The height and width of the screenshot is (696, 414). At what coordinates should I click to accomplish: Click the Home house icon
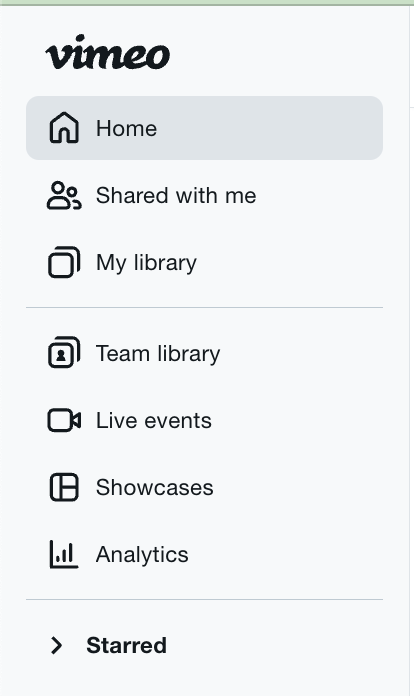click(x=64, y=128)
